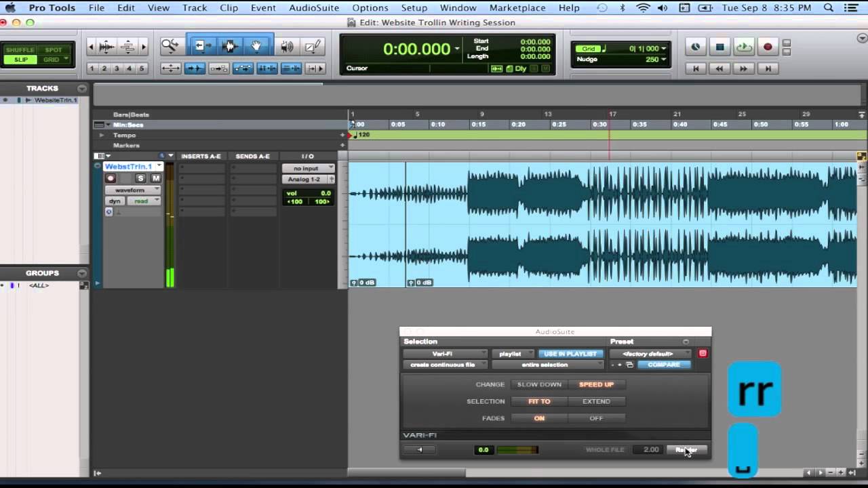Enable Spot edit mode
This screenshot has width=868, height=488.
coord(53,49)
